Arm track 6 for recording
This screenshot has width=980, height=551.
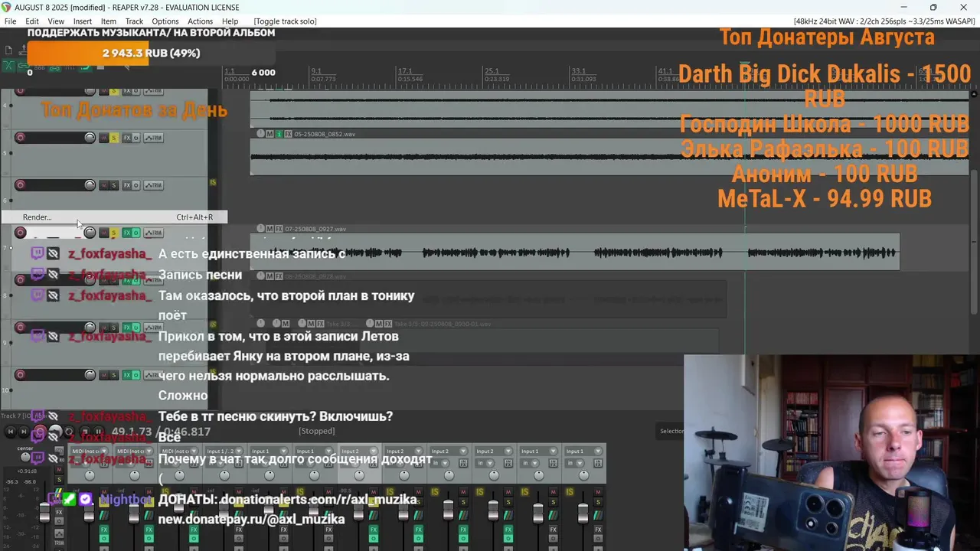(x=20, y=185)
